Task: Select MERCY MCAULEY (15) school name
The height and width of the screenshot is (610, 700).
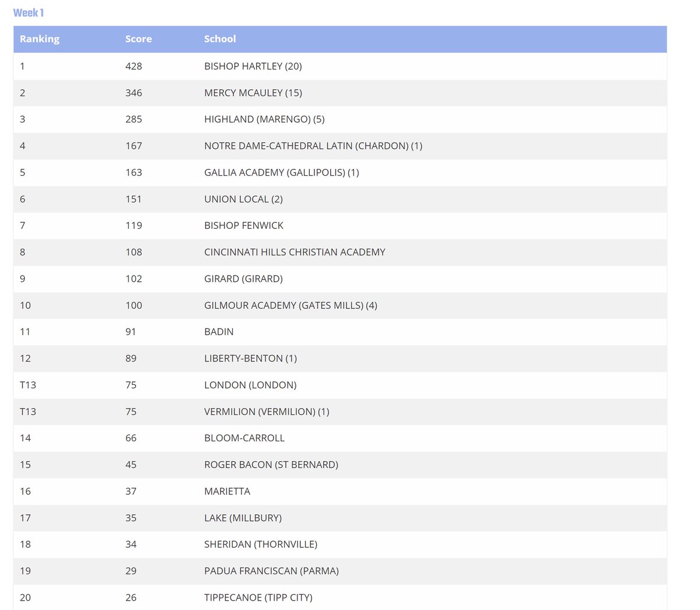Action: [x=253, y=93]
